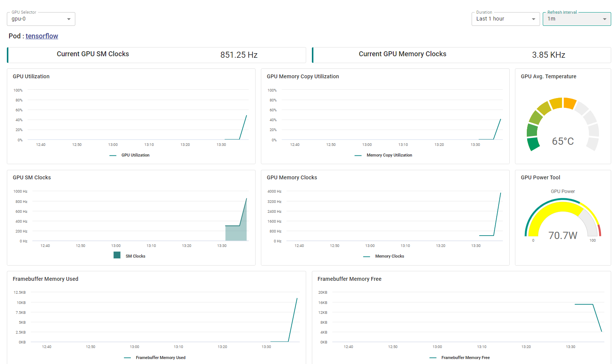The height and width of the screenshot is (364, 615).
Task: Click the 65°C temperature reading
Action: point(563,141)
